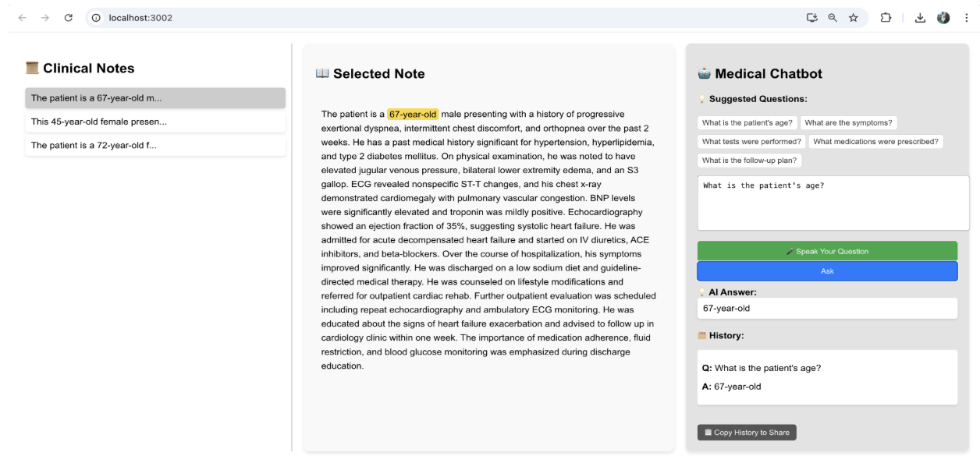
Task: Open the 72-year-old clinical note
Action: click(x=154, y=145)
